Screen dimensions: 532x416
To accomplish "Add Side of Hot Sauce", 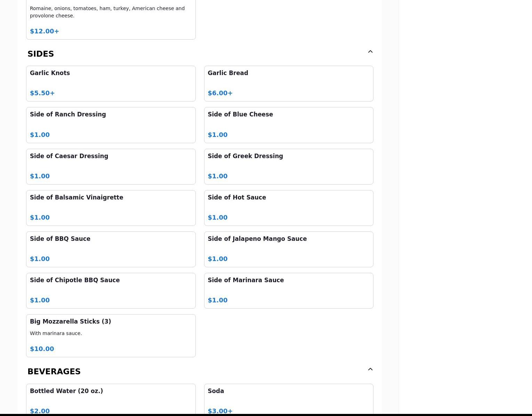I will (x=289, y=208).
